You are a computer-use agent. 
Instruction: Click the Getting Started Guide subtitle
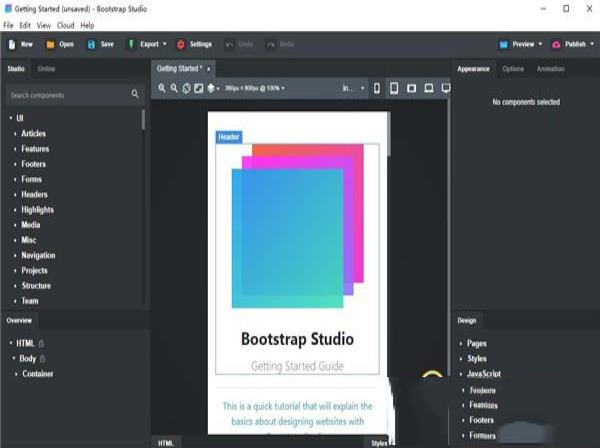pyautogui.click(x=297, y=366)
